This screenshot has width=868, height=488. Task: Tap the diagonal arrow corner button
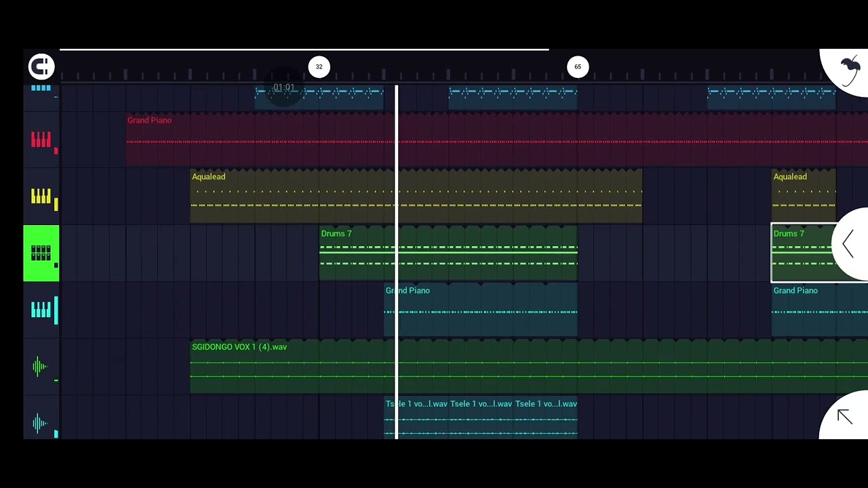(845, 416)
